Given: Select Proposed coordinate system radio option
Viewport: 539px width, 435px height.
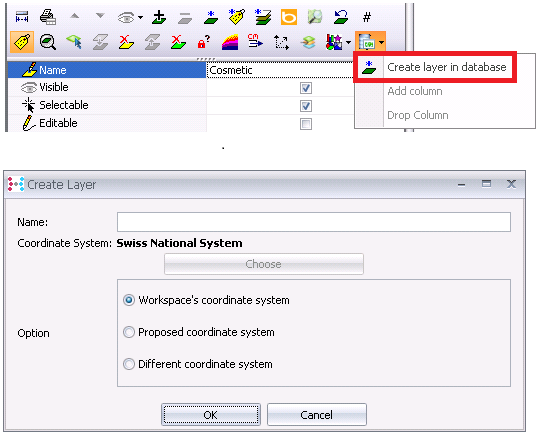Looking at the screenshot, I should (129, 332).
